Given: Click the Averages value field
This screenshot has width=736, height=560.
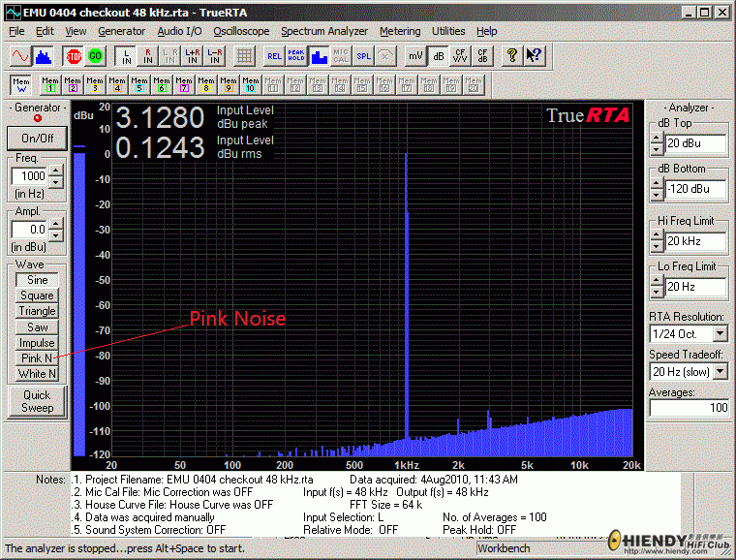Looking at the screenshot, I should 690,408.
